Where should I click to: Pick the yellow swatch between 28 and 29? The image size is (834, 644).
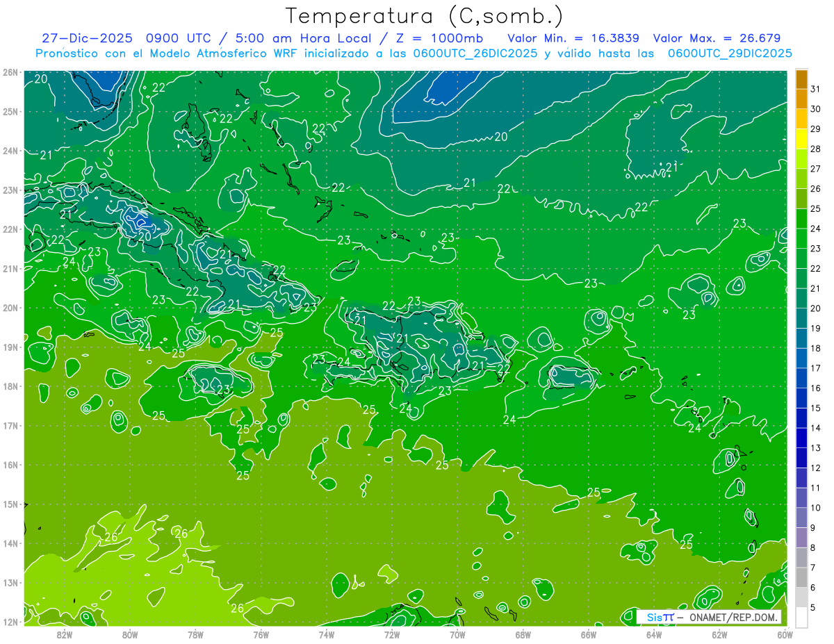click(x=801, y=139)
